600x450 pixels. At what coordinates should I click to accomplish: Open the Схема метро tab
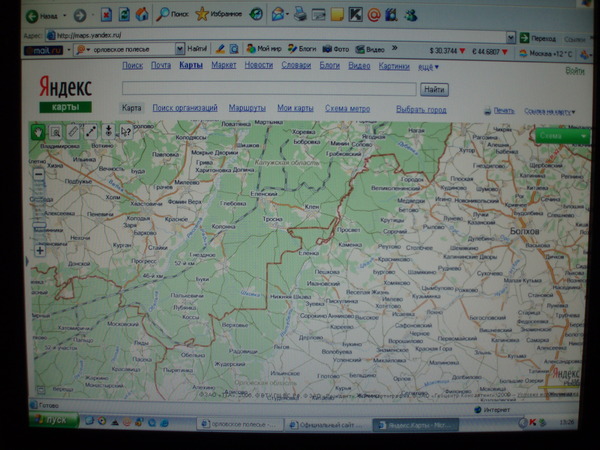347,108
